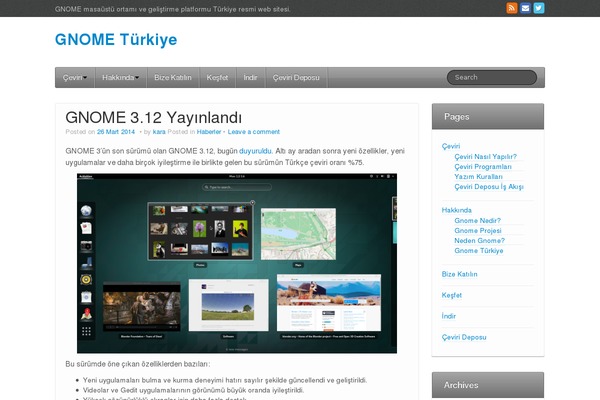This screenshot has height=400, width=600.
Task: Open the GNOME Türkiye site title
Action: (x=116, y=39)
